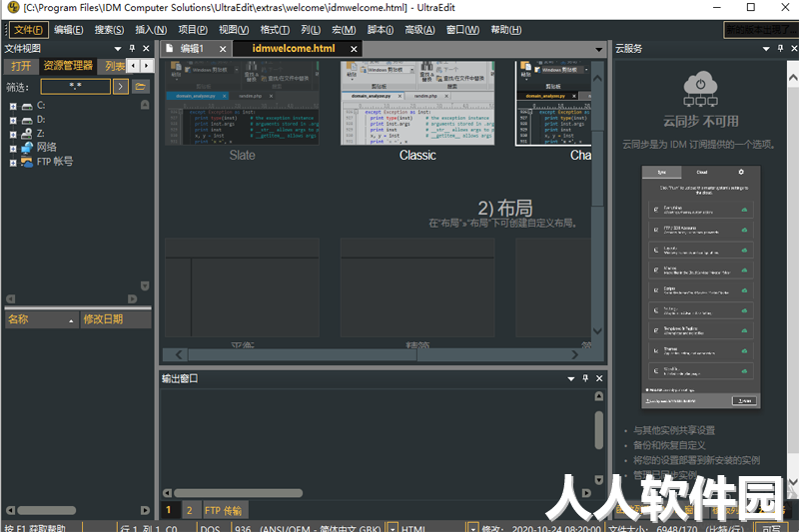Switch to 列表 tab in file view
This screenshot has height=532, width=799.
[114, 66]
